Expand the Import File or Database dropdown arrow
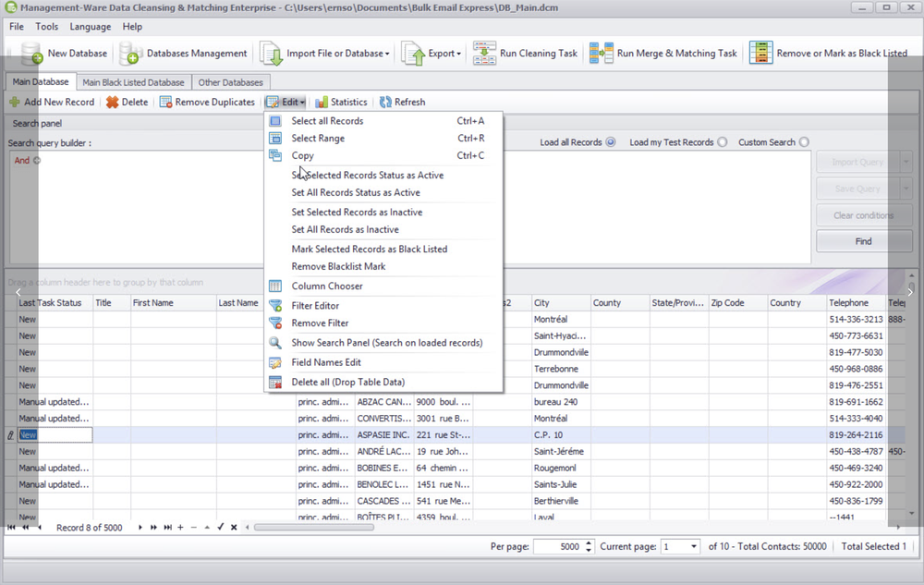This screenshot has width=924, height=585. [x=387, y=54]
